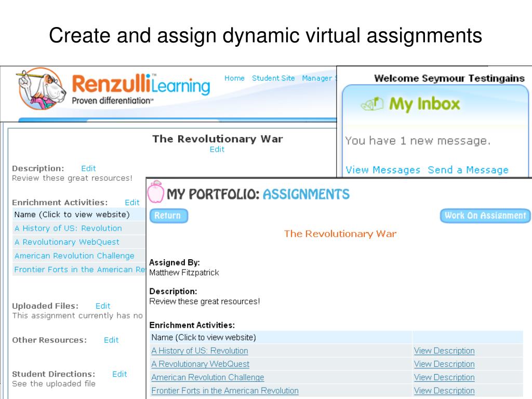Screen dimensions: 532x399
Task: Click orange 'The Revolutionary War' portfolio title
Action: (x=340, y=234)
